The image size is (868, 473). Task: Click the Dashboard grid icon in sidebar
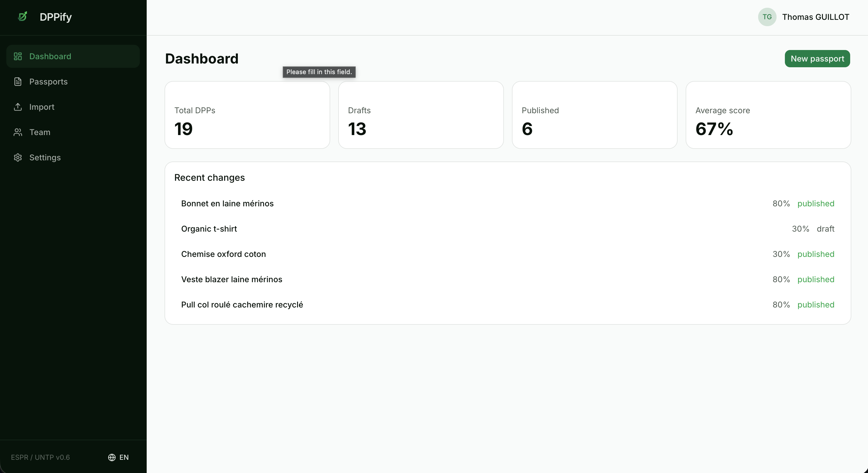pos(18,56)
